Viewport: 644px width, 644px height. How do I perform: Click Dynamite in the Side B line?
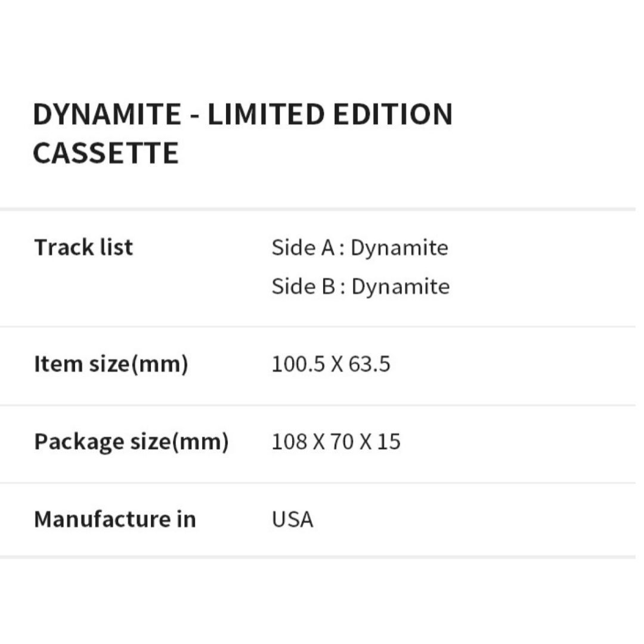click(x=400, y=287)
